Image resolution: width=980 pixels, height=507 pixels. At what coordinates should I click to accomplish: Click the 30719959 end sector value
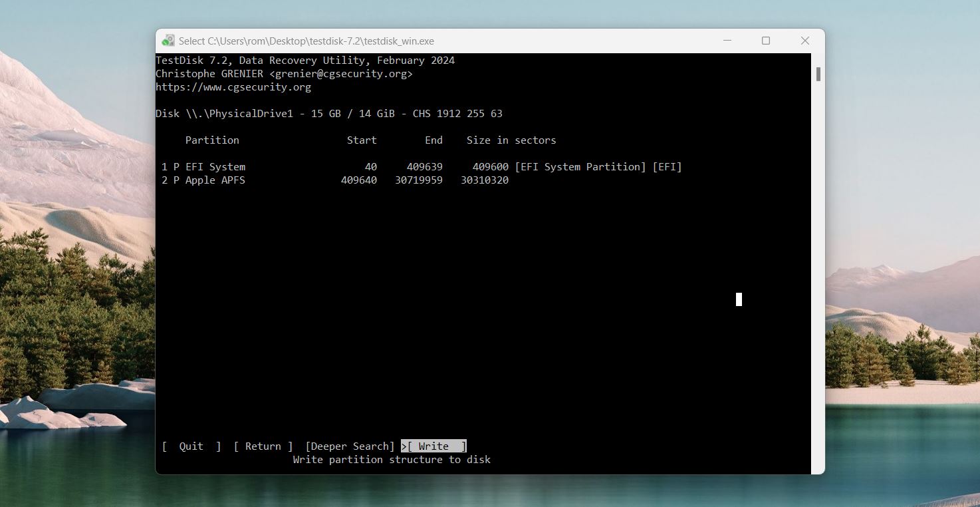tap(419, 180)
